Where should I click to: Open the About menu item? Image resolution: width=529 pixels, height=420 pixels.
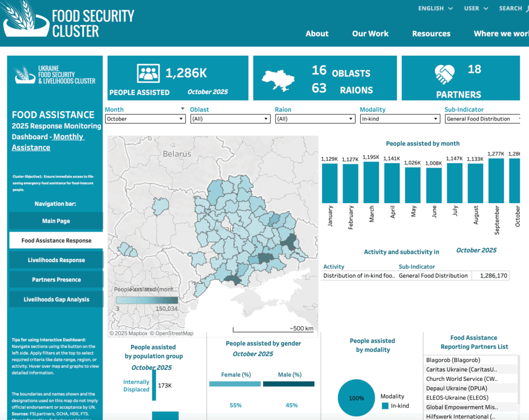317,34
